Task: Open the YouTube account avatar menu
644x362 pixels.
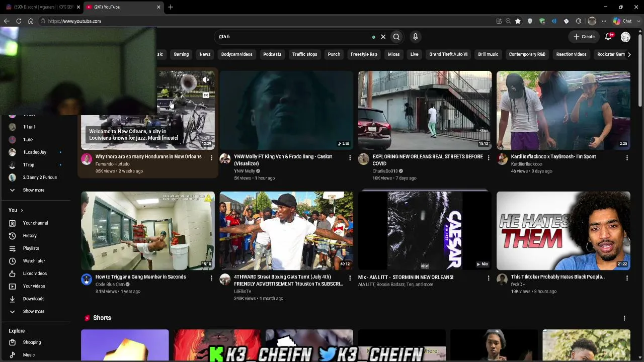Action: click(625, 37)
